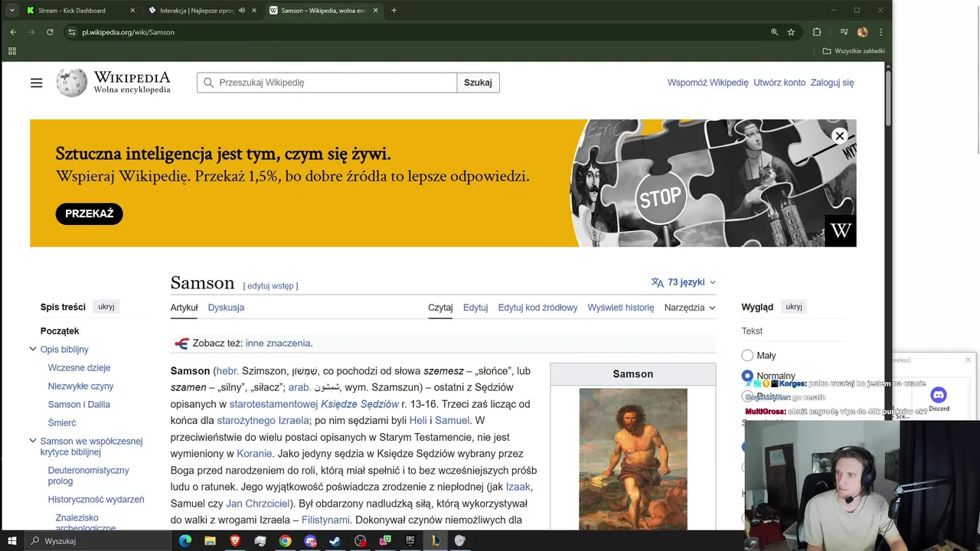Close the Interakcja tab

(x=254, y=11)
